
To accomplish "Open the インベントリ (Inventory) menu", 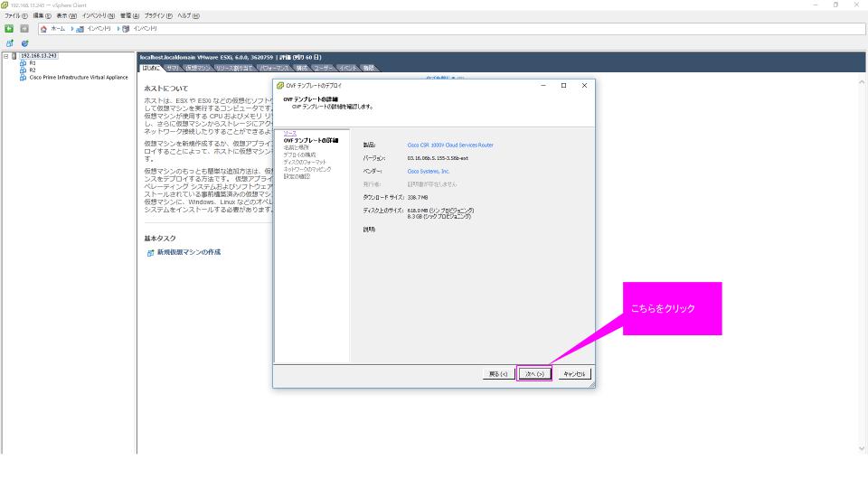I will pyautogui.click(x=99, y=15).
